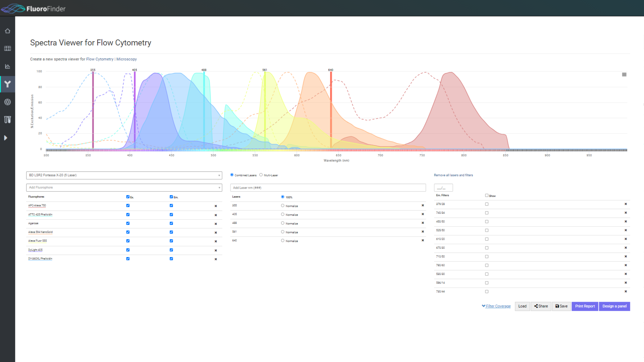
Task: Select the Multi-Laser mode option
Action: 261,175
